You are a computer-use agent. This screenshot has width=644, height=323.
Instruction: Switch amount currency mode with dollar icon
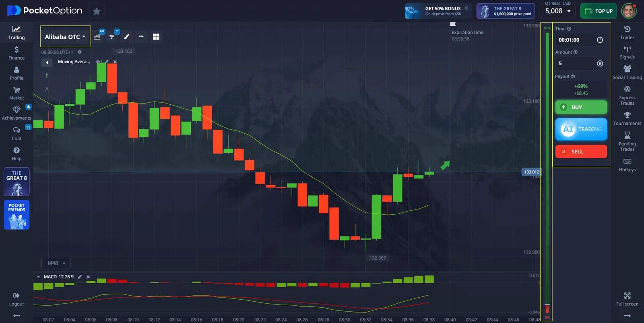(x=600, y=64)
